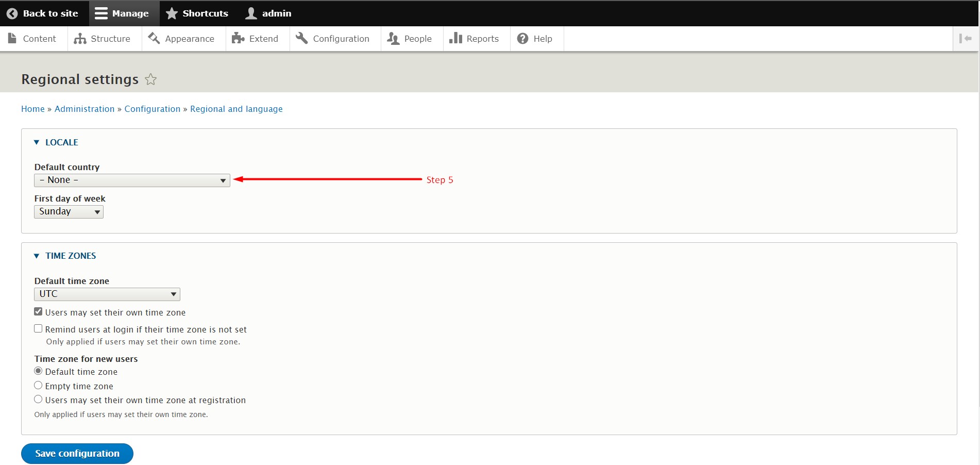980x465 pixels.
Task: Click Save configuration button
Action: [77, 454]
